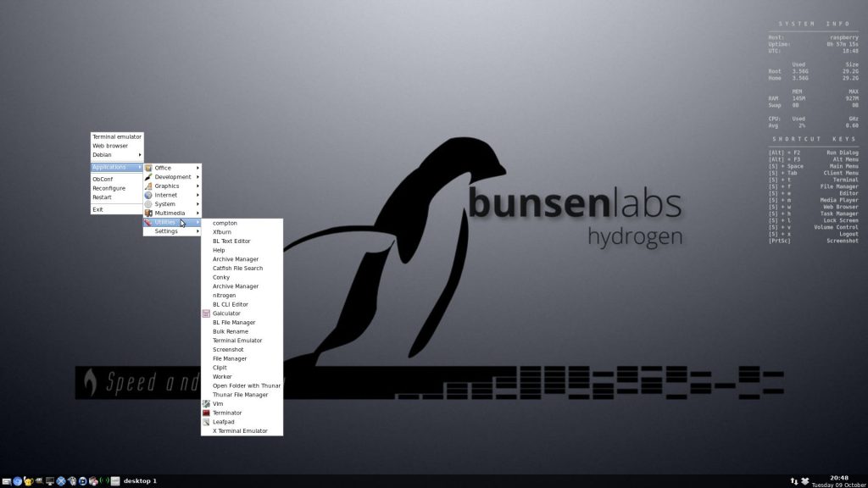
Task: Expand the Graphics submenu
Action: [172, 186]
